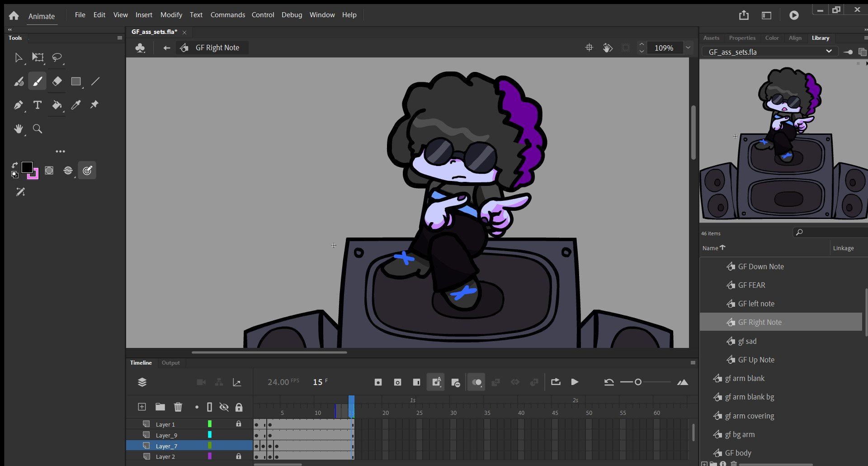Click the Lasso tool
Image resolution: width=868 pixels, height=466 pixels.
57,57
